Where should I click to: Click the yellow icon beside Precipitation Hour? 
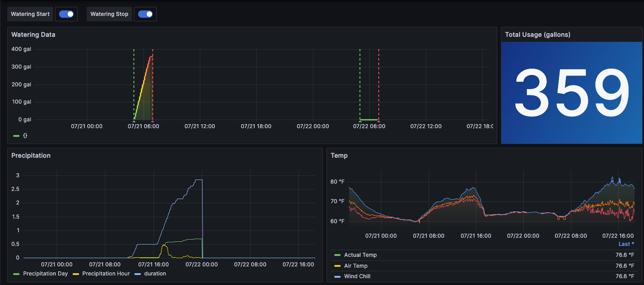[x=75, y=273]
